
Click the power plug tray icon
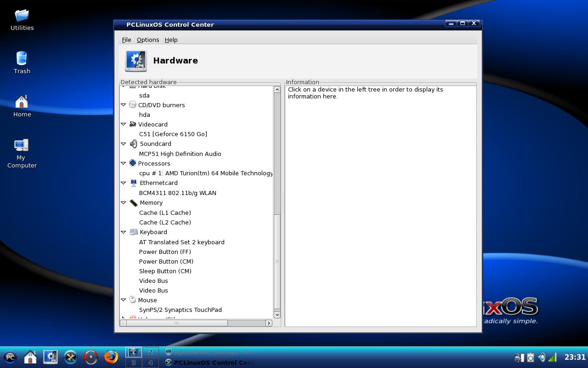click(519, 357)
